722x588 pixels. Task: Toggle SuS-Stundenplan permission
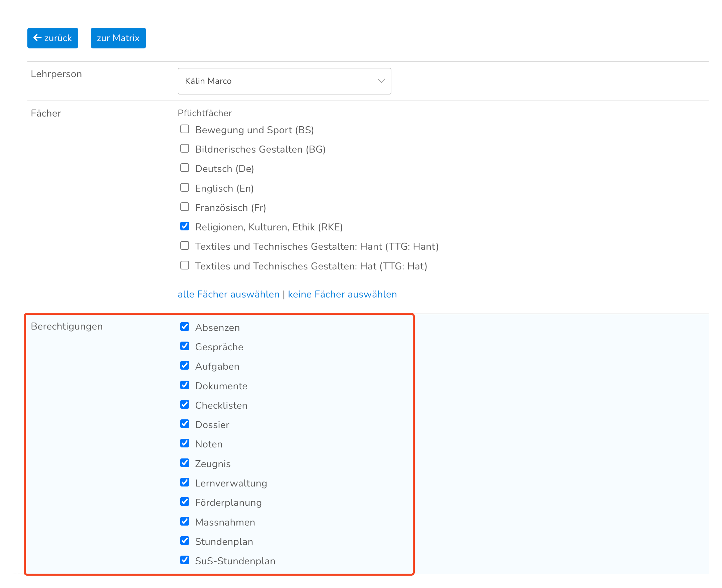[x=185, y=560]
